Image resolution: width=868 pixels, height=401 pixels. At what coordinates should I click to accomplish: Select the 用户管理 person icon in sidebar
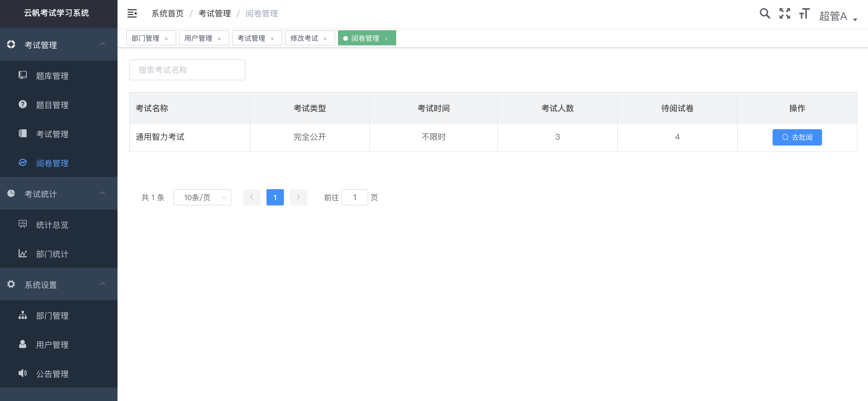tap(23, 344)
